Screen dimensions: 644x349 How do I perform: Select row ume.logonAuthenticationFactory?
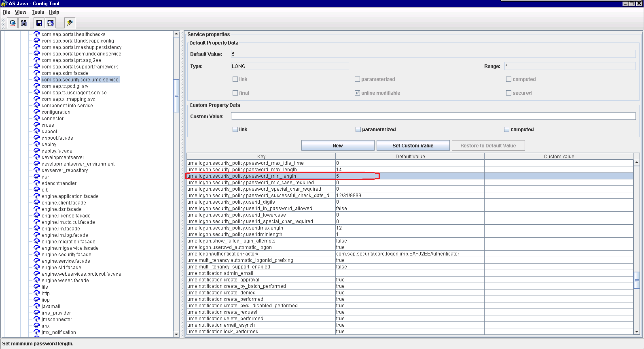(410, 253)
